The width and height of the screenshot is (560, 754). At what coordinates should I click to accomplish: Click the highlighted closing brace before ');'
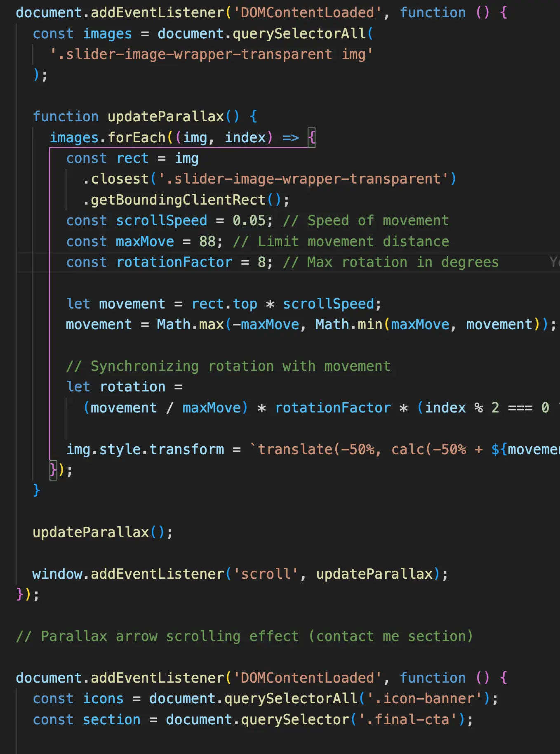(53, 470)
